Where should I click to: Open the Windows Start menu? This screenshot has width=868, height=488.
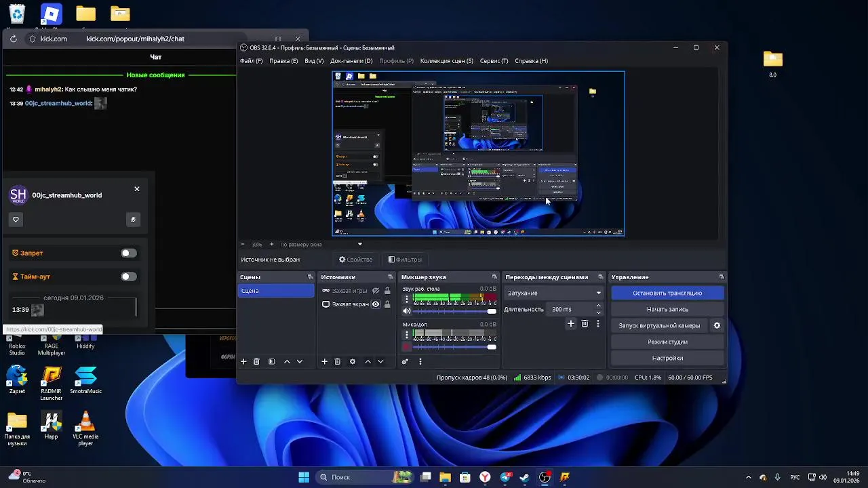coord(304,477)
